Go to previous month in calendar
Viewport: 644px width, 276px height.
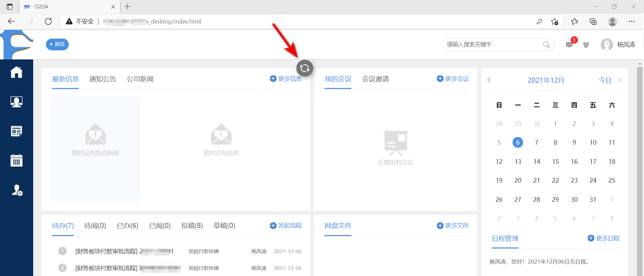489,80
